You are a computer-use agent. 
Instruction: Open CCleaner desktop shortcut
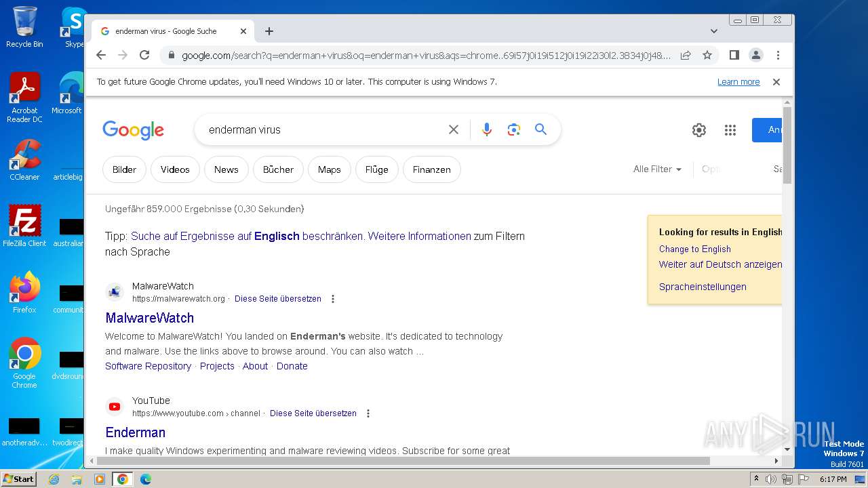tap(24, 160)
